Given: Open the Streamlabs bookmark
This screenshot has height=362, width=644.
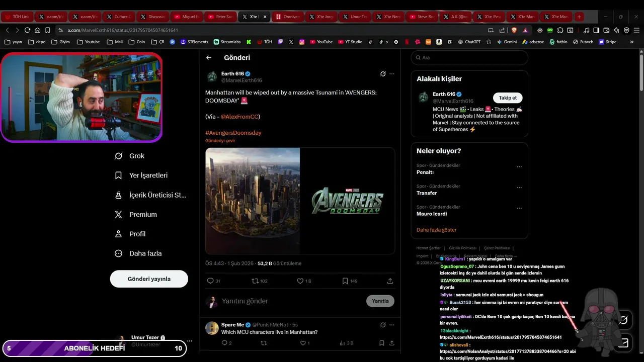Looking at the screenshot, I should [227, 42].
